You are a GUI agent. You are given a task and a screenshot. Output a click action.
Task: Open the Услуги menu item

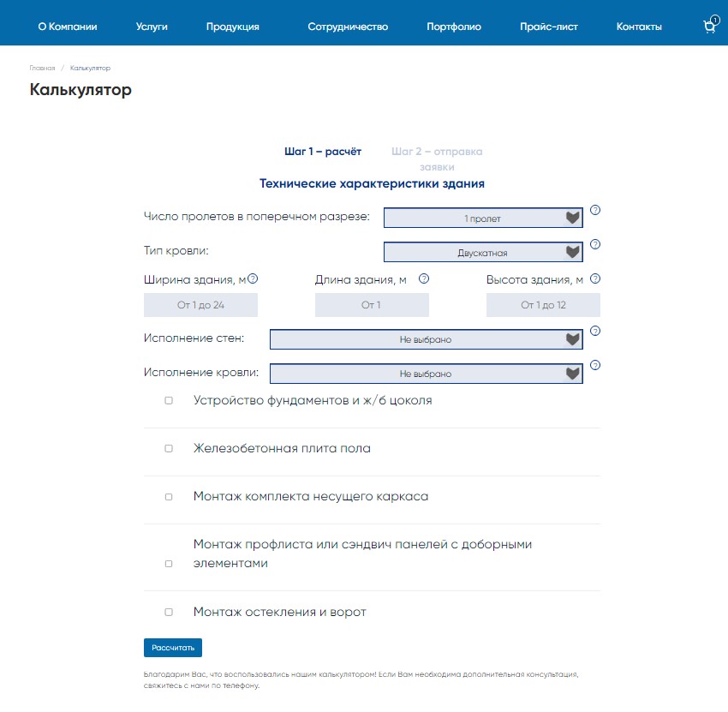tap(152, 27)
